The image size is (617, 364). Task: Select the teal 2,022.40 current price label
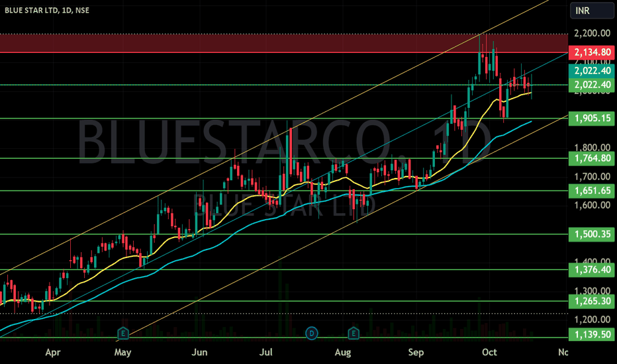point(591,71)
